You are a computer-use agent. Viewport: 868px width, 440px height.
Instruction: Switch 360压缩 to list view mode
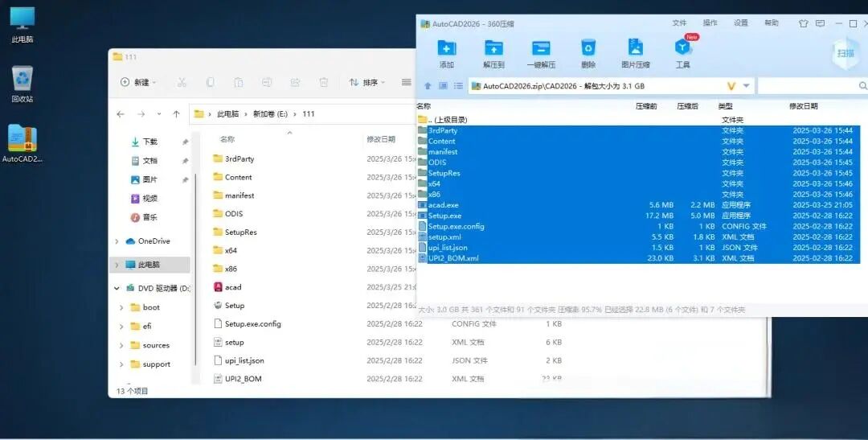click(458, 86)
